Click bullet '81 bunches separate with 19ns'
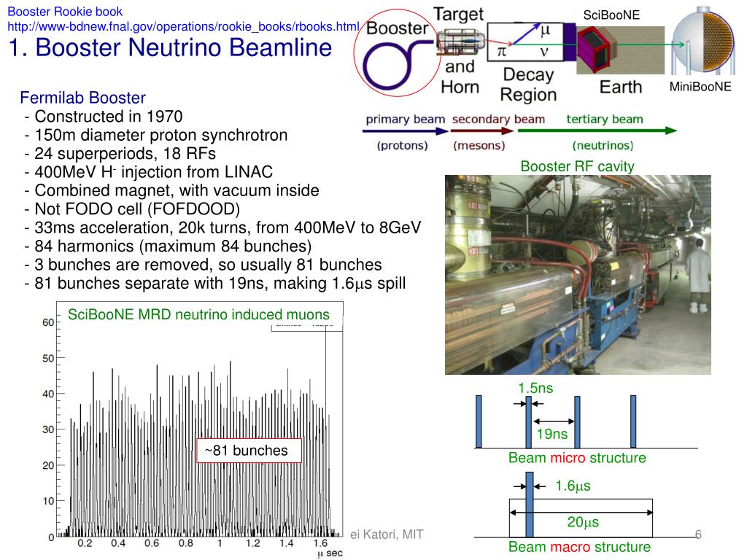 [x=215, y=284]
